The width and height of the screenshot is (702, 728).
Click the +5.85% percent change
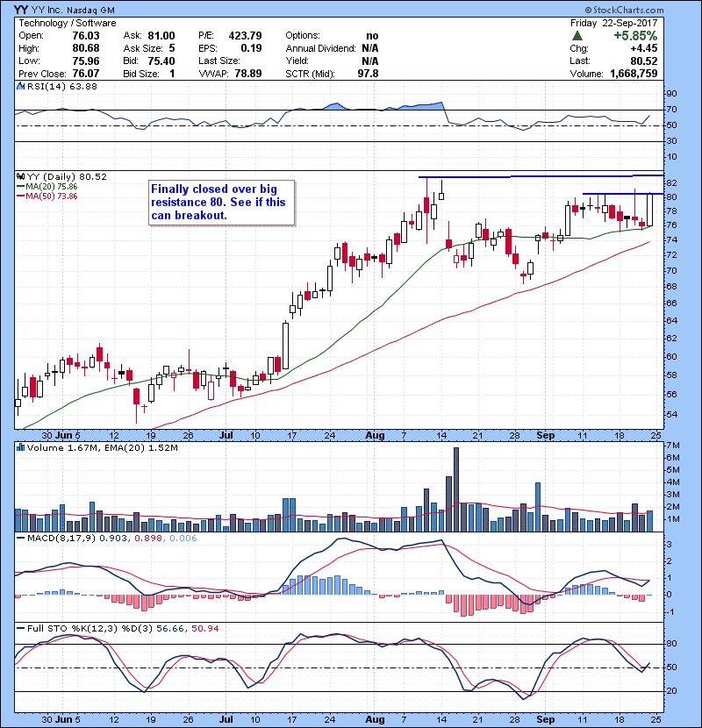click(635, 36)
